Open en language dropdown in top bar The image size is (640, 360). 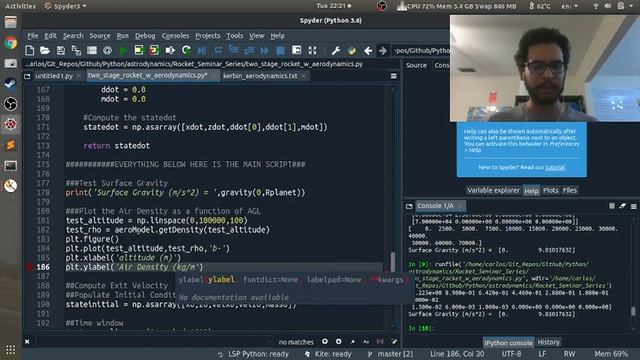tap(569, 6)
